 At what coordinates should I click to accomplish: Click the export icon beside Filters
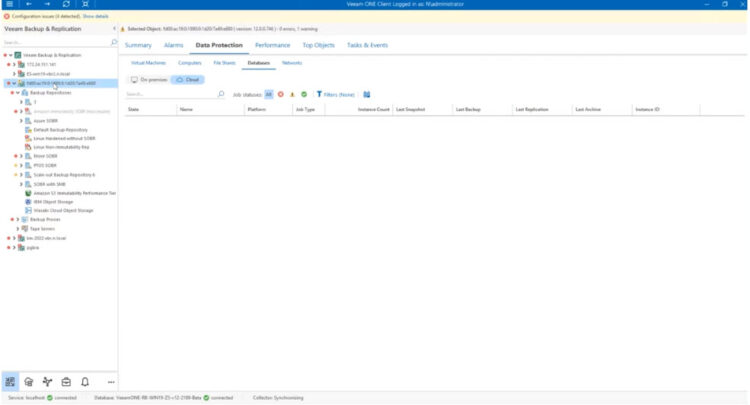pyautogui.click(x=367, y=95)
